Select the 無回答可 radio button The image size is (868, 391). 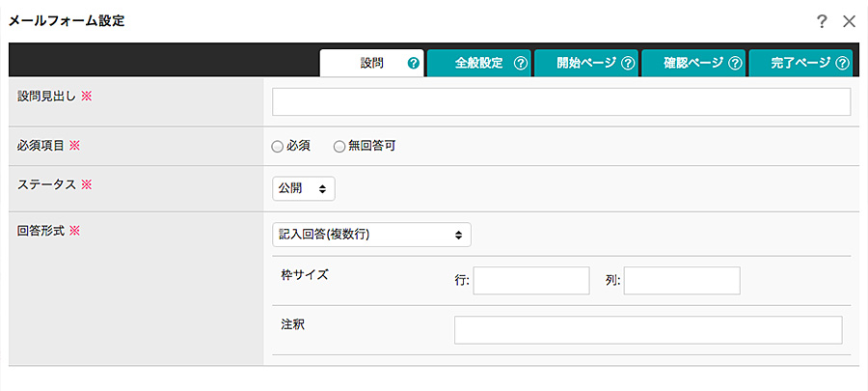coord(339,146)
